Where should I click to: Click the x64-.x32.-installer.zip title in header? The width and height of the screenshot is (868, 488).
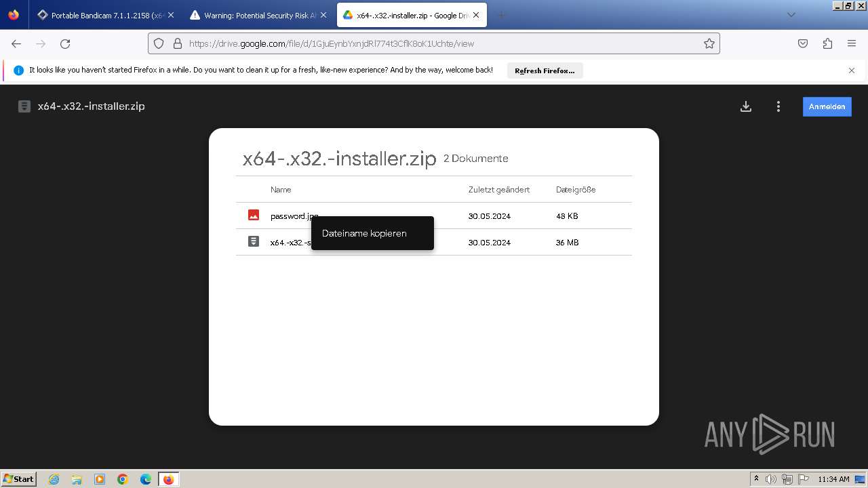point(92,106)
